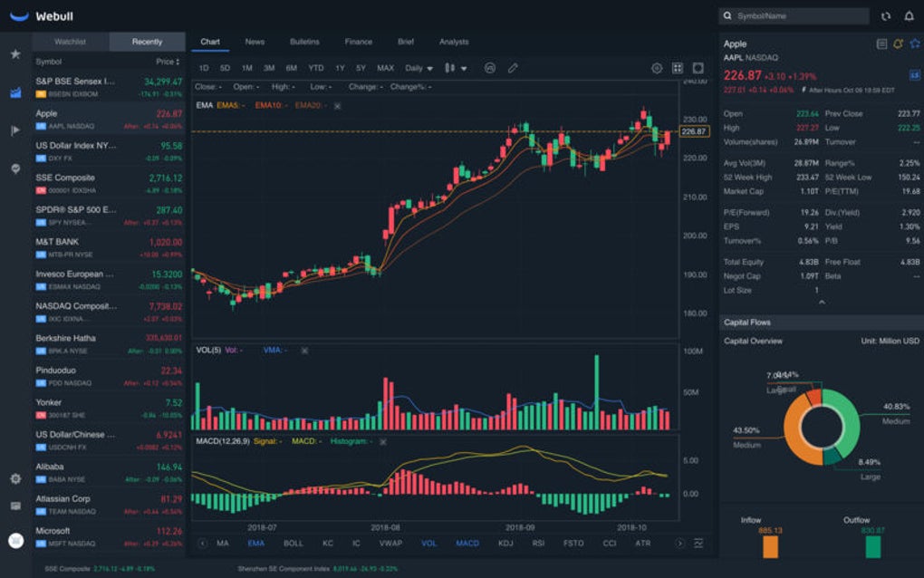Open the Finance tab
This screenshot has width=924, height=578.
359,42
